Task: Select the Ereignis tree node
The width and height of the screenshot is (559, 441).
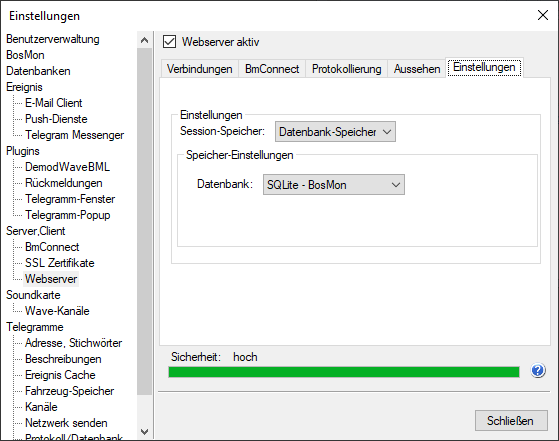Action: tap(24, 87)
